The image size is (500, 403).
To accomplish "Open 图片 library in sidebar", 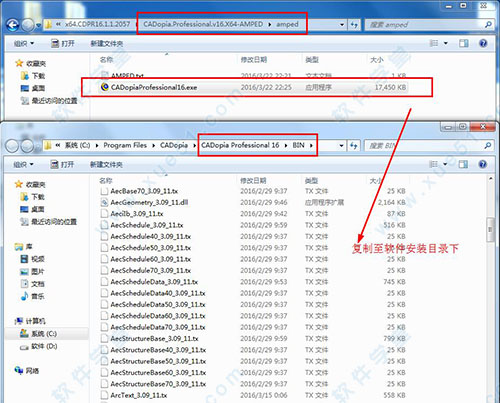I will pyautogui.click(x=32, y=271).
